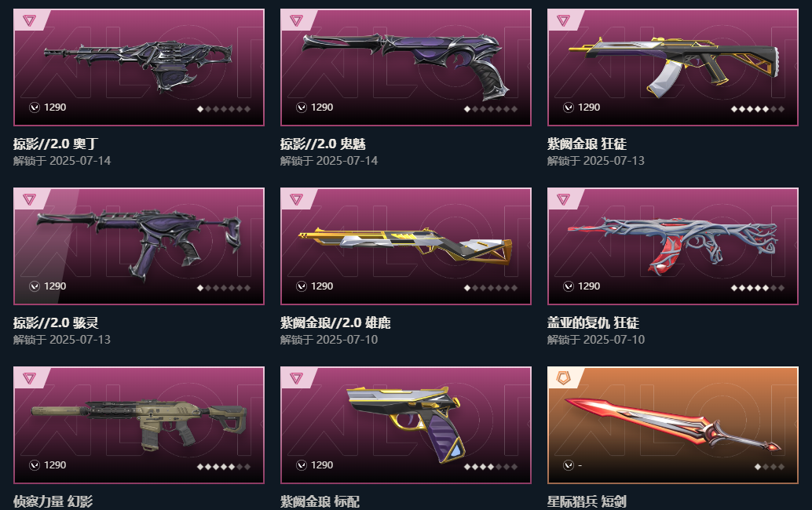Click the 盖亚的复仇 狂徒 title text
This screenshot has width=812, height=510.
tap(594, 322)
